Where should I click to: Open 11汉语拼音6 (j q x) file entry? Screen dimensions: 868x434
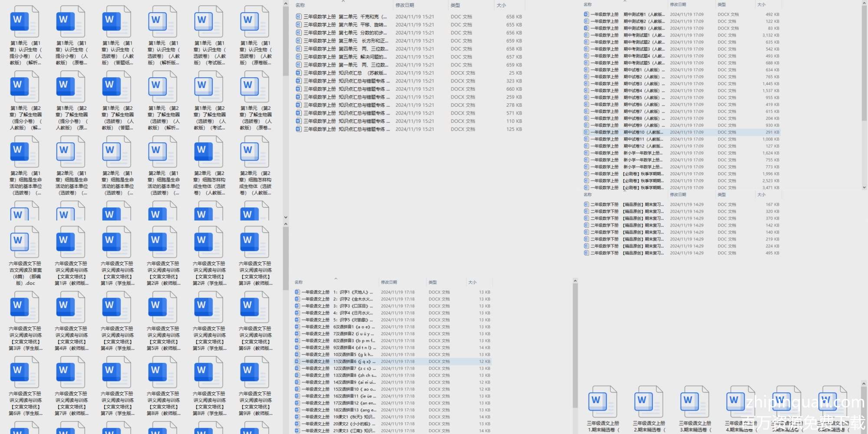click(352, 362)
